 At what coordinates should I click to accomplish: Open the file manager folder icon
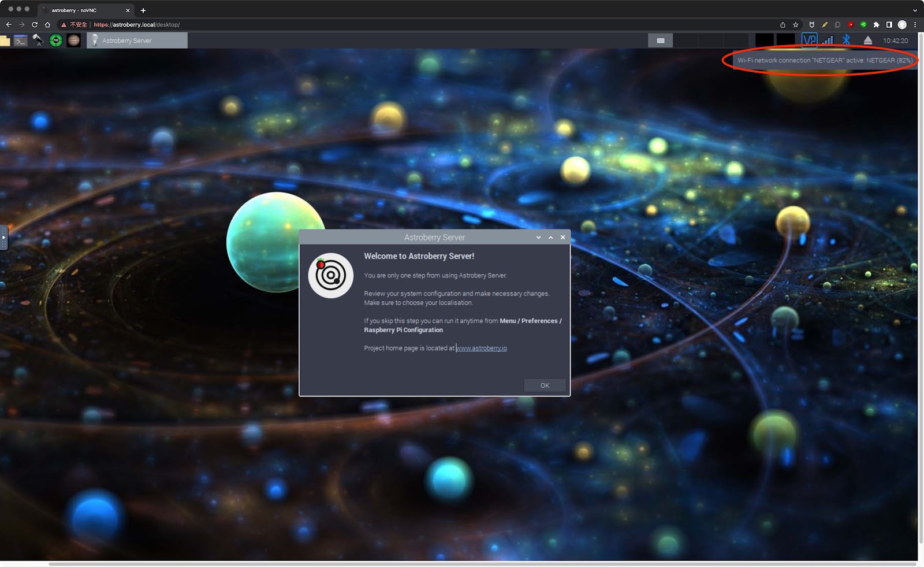click(x=5, y=40)
